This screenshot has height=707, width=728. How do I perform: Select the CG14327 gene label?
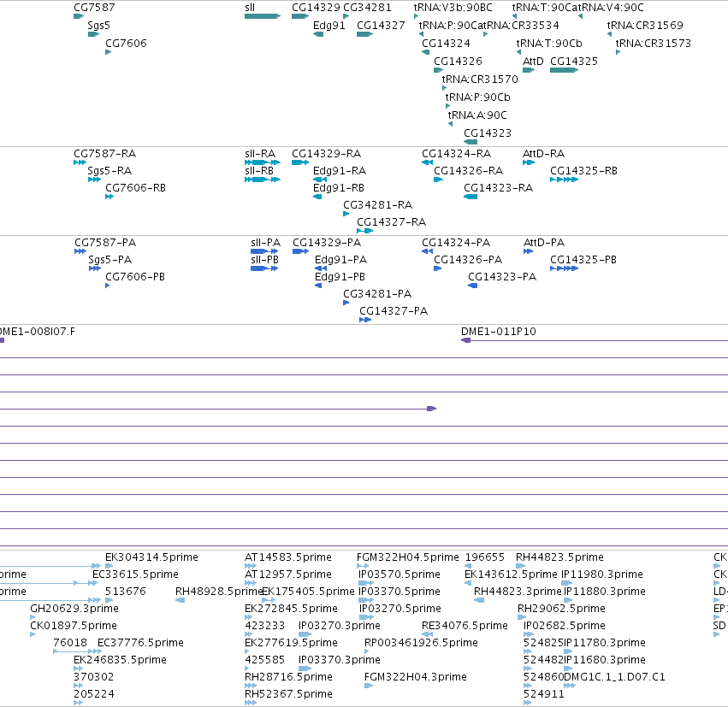[381, 26]
